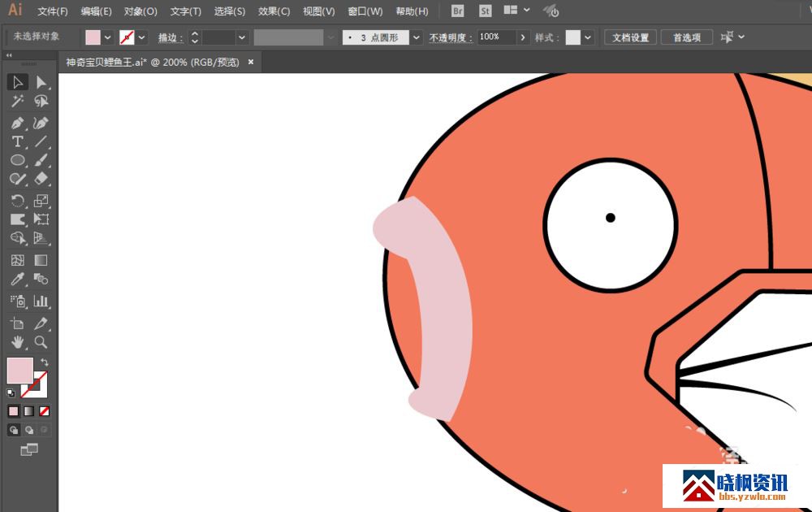Open the fill color dropdown in control bar

[107, 37]
